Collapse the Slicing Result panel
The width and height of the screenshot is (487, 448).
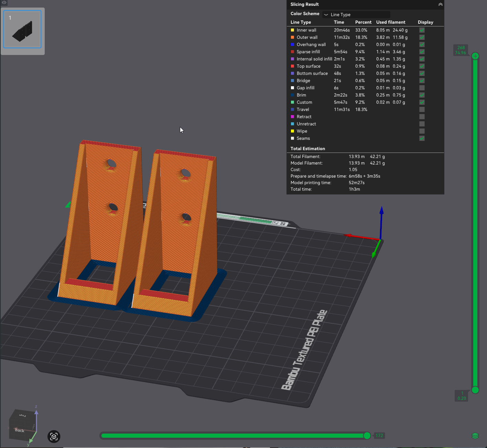[440, 4]
